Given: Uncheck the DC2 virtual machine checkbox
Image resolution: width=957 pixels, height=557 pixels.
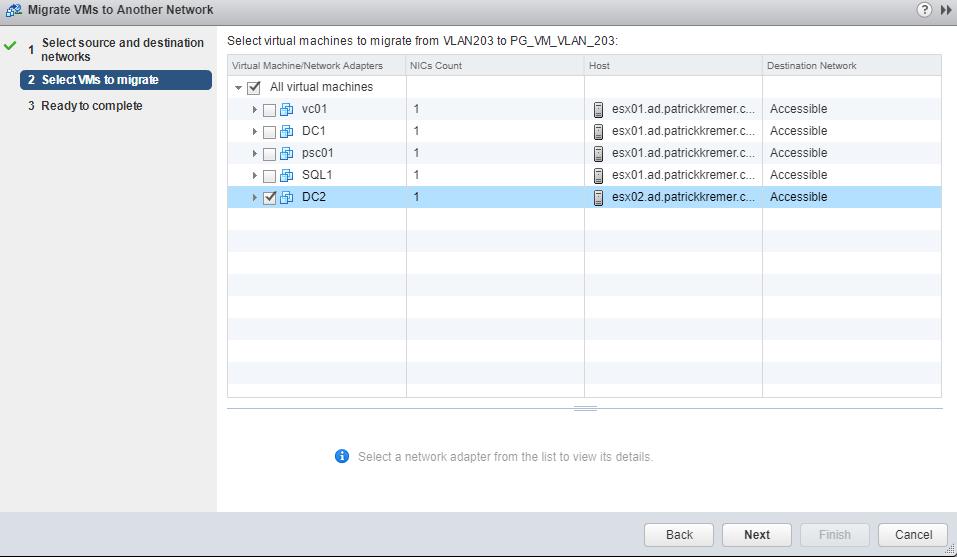Looking at the screenshot, I should 270,198.
